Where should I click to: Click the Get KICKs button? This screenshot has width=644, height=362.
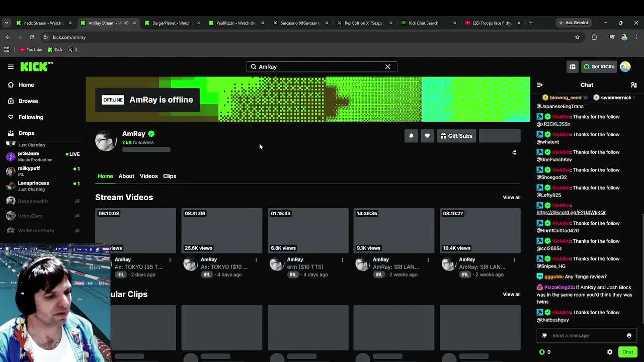[x=599, y=66]
